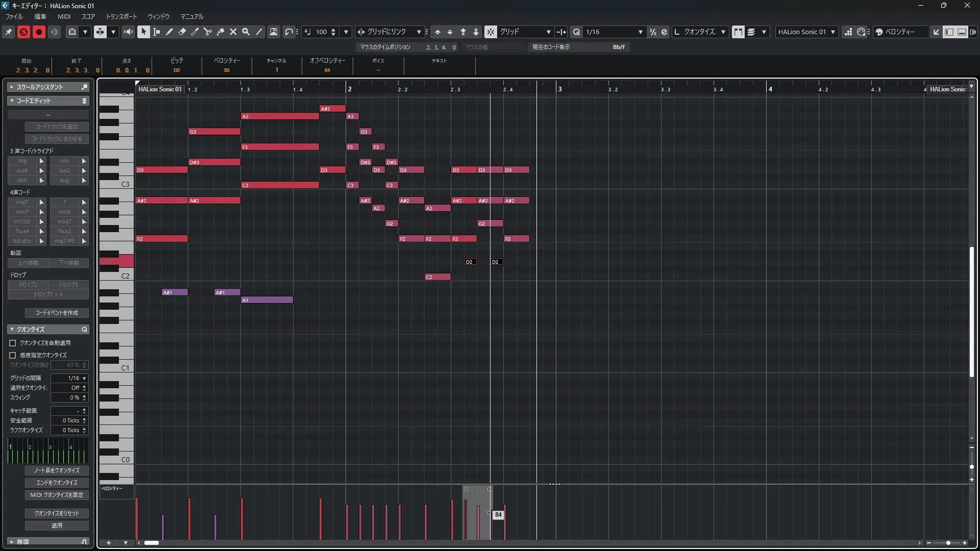The width and height of the screenshot is (980, 551).
Task: Enable クオンタイズを自動適用 checkbox
Action: pos(13,343)
